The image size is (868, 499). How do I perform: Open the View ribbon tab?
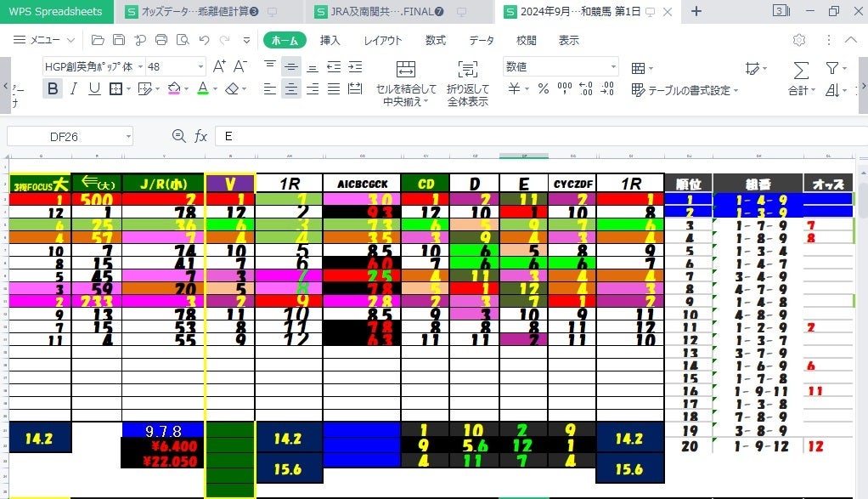click(x=568, y=40)
